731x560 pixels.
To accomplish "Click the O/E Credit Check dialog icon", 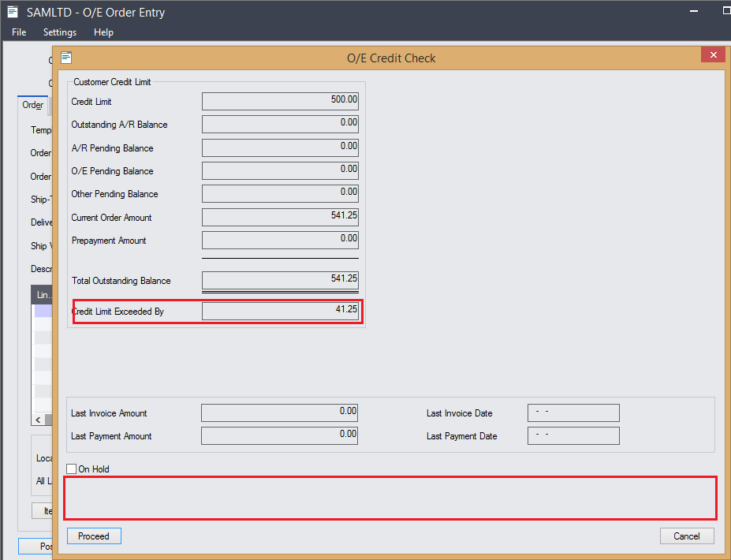I will pyautogui.click(x=66, y=58).
